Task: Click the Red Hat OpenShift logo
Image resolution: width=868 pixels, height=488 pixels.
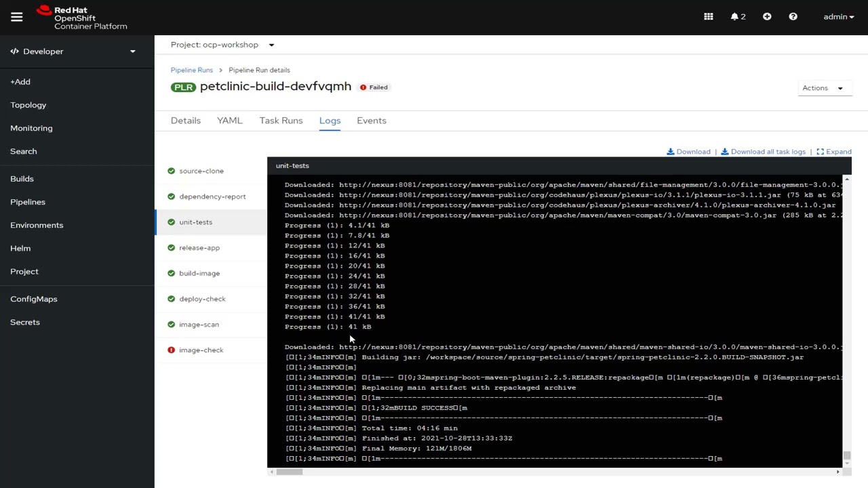Action: coord(81,18)
